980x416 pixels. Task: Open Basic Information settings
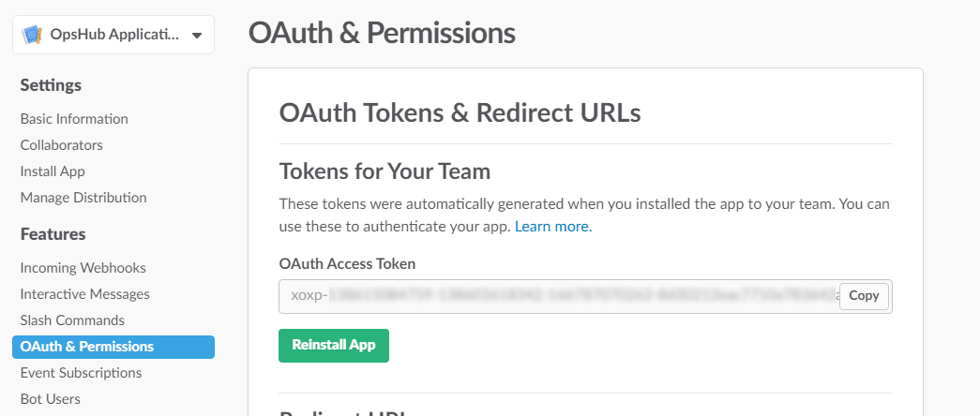tap(74, 119)
